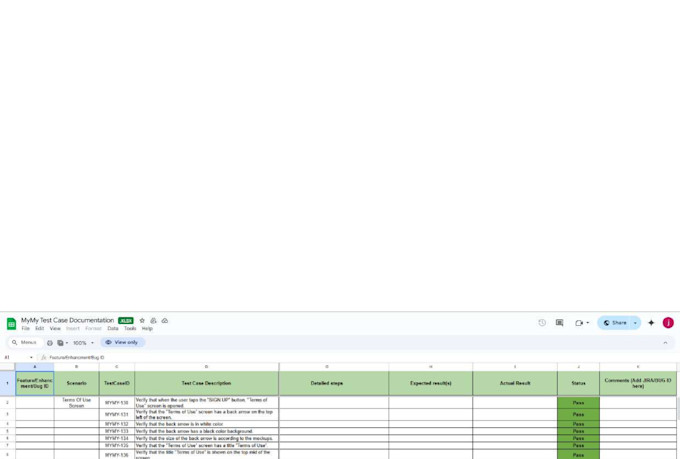This screenshot has width=680, height=459.
Task: Open the Help menu
Action: [x=147, y=328]
